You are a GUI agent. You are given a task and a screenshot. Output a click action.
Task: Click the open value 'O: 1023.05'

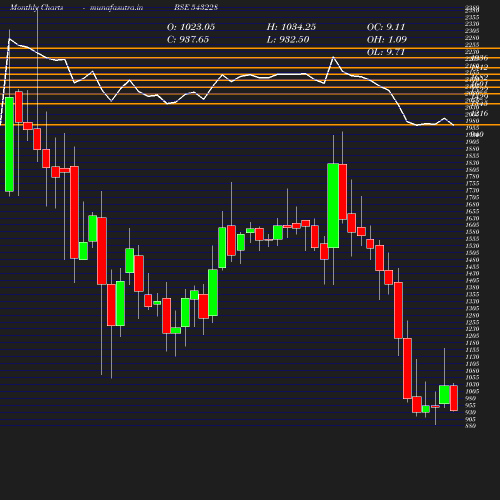(191, 27)
